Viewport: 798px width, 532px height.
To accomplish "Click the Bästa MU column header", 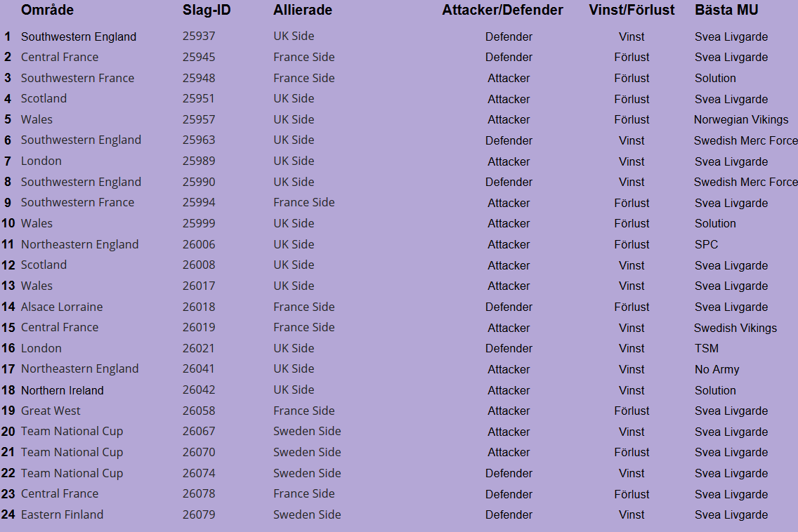I will [726, 10].
